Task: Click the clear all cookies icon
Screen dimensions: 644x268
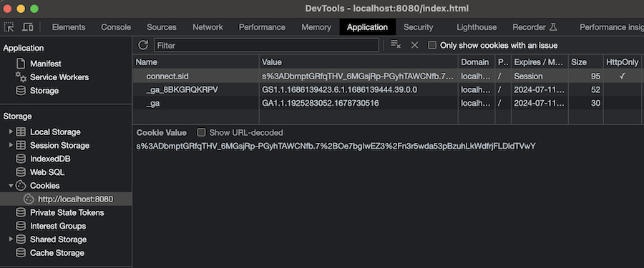Action: pos(396,45)
